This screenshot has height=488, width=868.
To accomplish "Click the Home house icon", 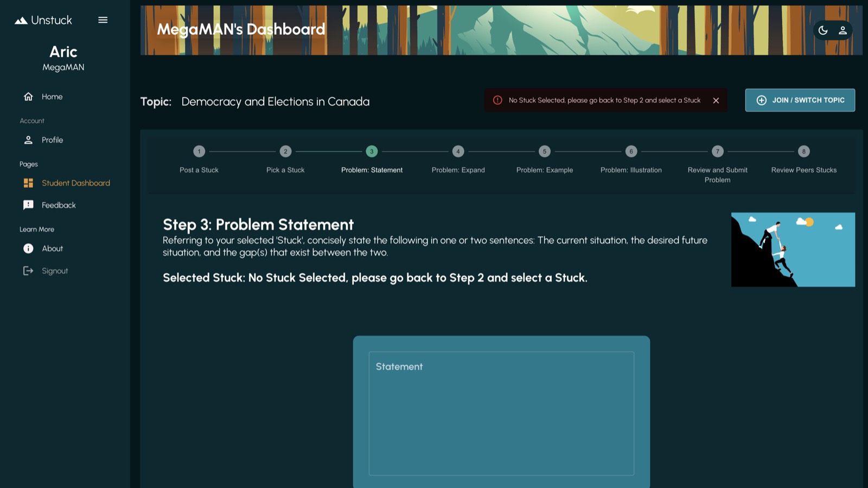I will point(28,97).
